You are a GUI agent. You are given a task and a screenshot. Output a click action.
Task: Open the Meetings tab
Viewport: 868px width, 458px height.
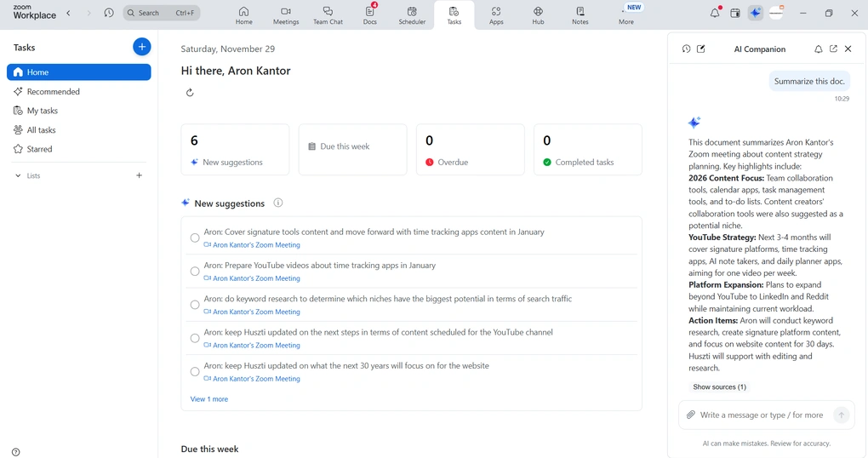coord(286,15)
